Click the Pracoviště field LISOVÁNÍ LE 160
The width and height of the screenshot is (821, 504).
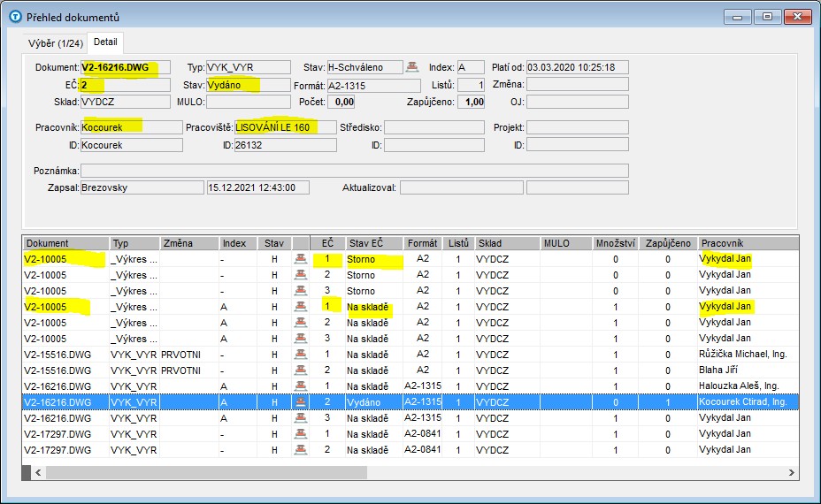[x=286, y=127]
